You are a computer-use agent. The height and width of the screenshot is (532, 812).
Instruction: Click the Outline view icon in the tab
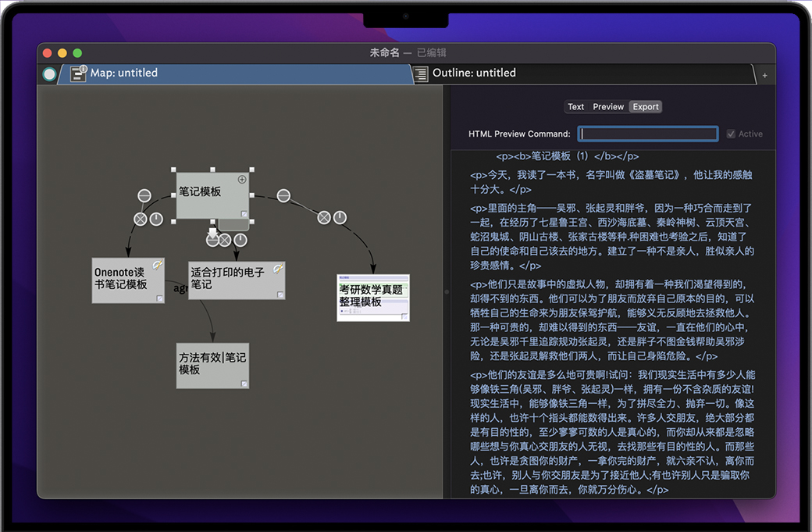pos(421,73)
